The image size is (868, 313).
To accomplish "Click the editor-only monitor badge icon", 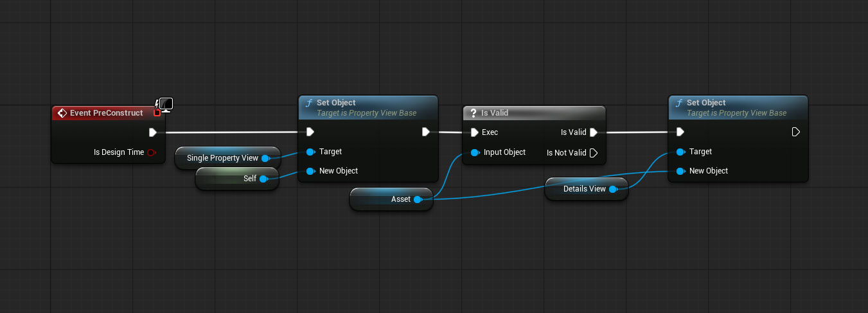I will coord(166,104).
